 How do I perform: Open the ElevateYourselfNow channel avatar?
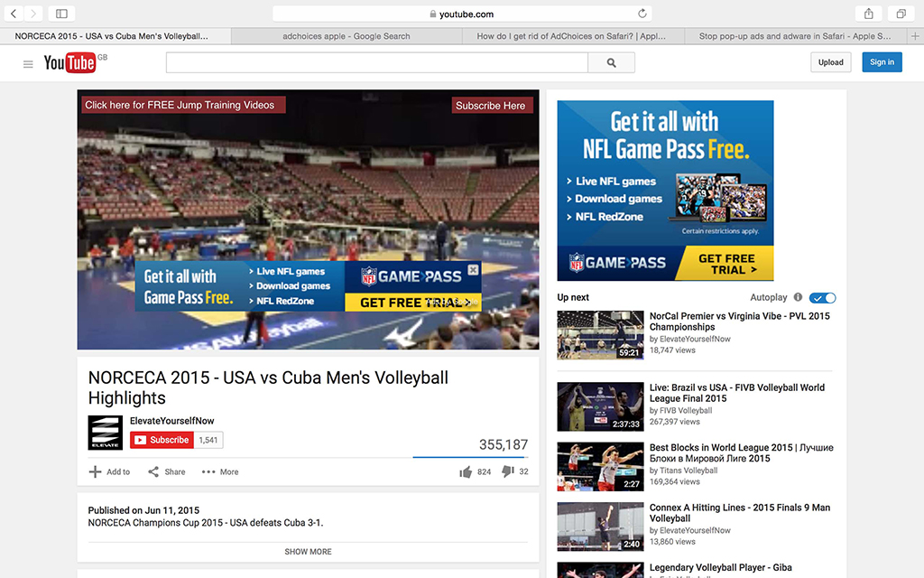(x=106, y=433)
